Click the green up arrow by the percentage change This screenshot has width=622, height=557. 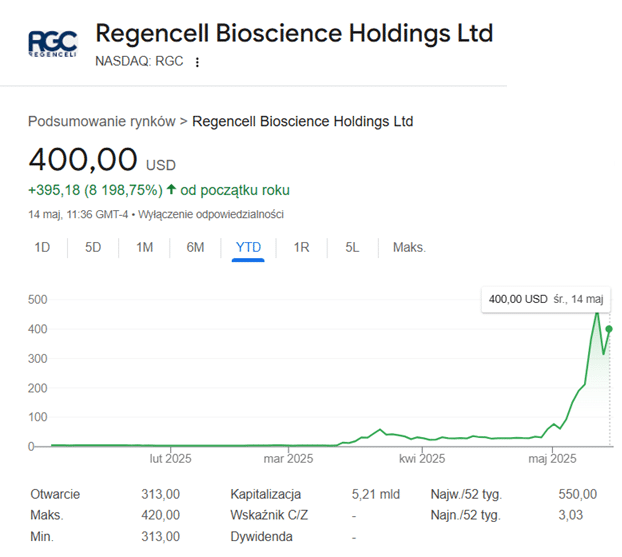(x=171, y=189)
